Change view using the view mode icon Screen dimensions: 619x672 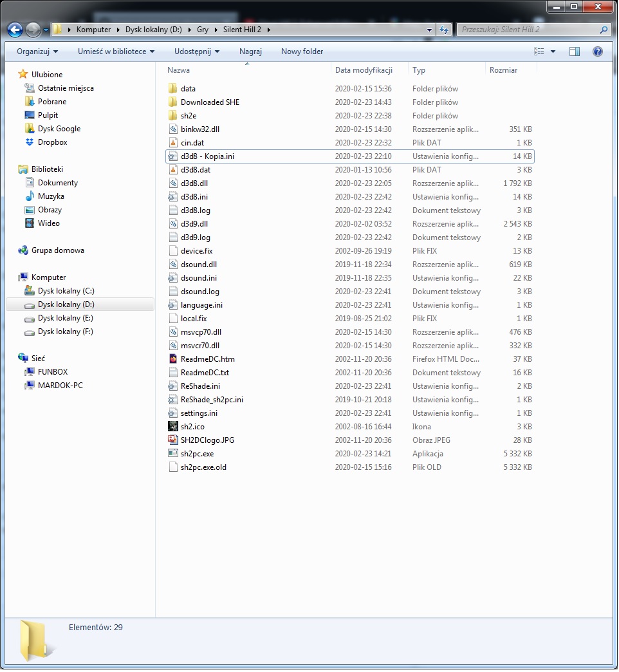[539, 51]
